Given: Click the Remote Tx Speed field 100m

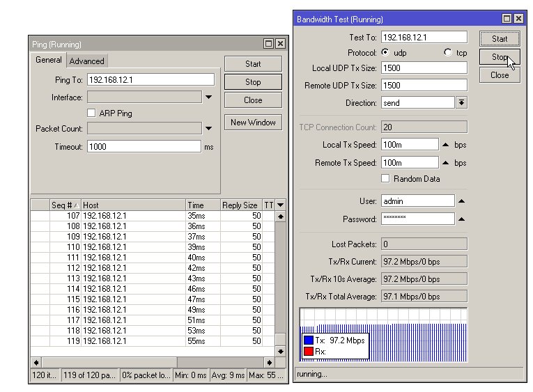Looking at the screenshot, I should [410, 163].
